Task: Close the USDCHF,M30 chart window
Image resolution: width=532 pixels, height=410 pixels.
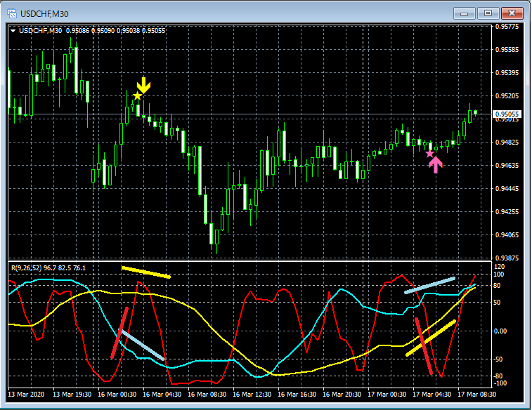Action: pos(512,13)
